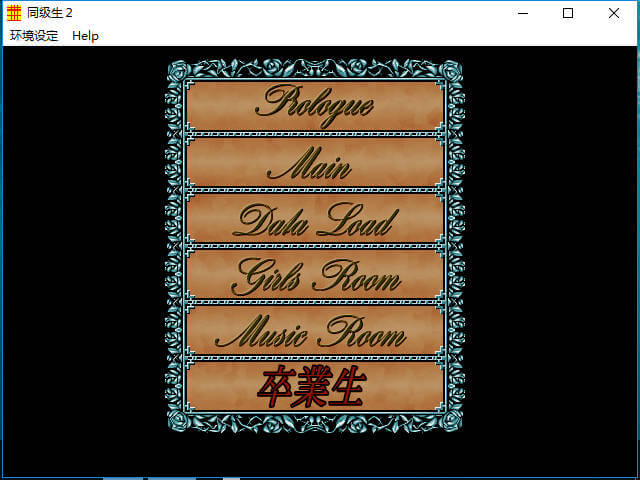Click the divider between Prologue and Main
Viewport: 640px width, 480px height.
(x=314, y=133)
